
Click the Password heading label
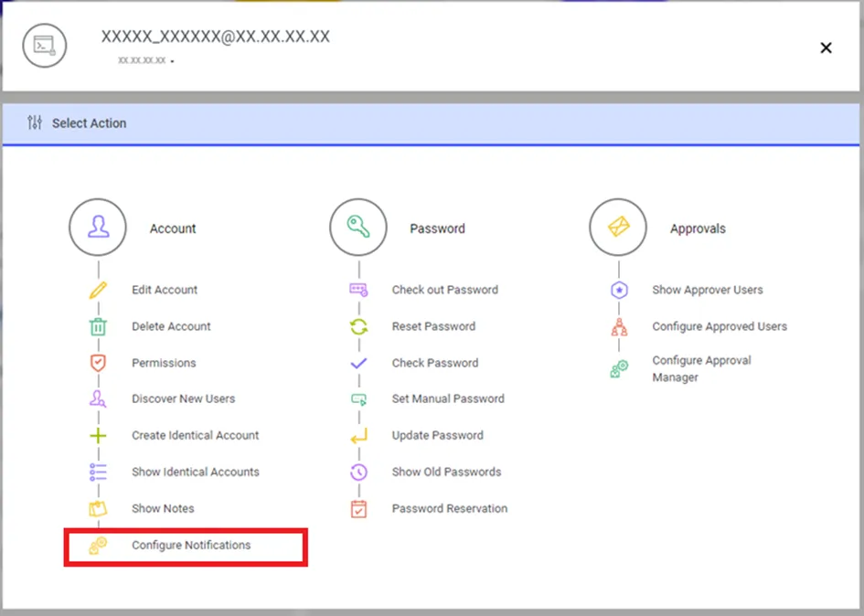tap(437, 228)
